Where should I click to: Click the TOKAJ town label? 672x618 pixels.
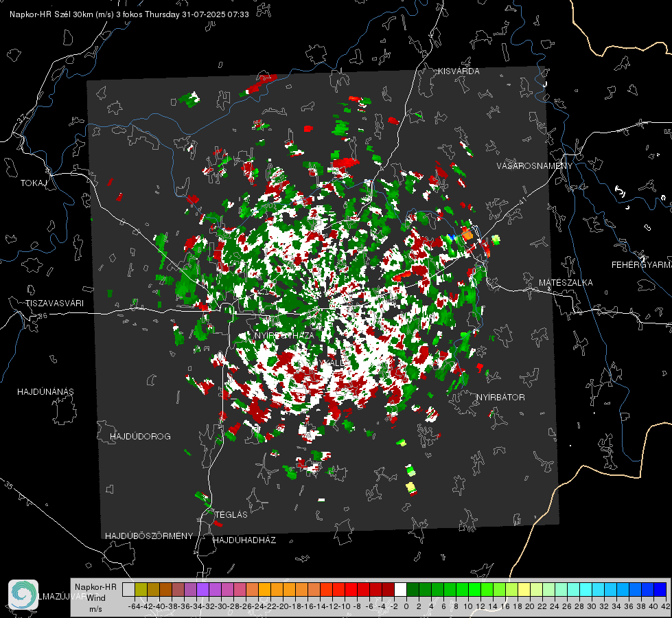click(x=34, y=183)
